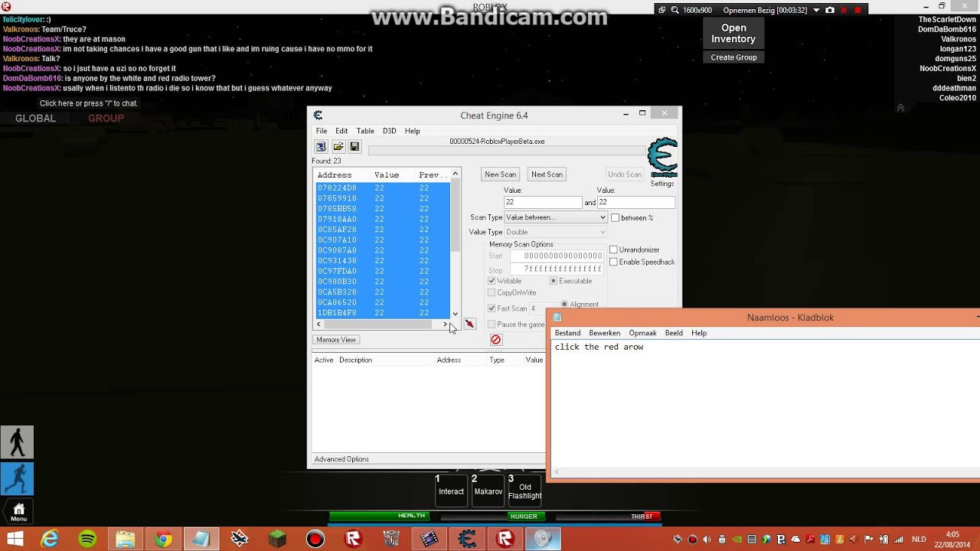980x551 pixels.
Task: Open Minecraft block icon in taskbar
Action: [x=277, y=539]
